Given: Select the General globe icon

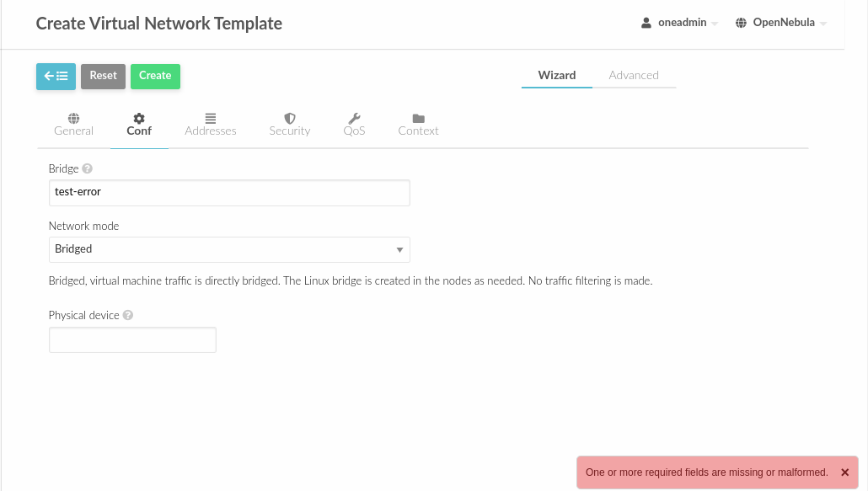Looking at the screenshot, I should pos(73,117).
